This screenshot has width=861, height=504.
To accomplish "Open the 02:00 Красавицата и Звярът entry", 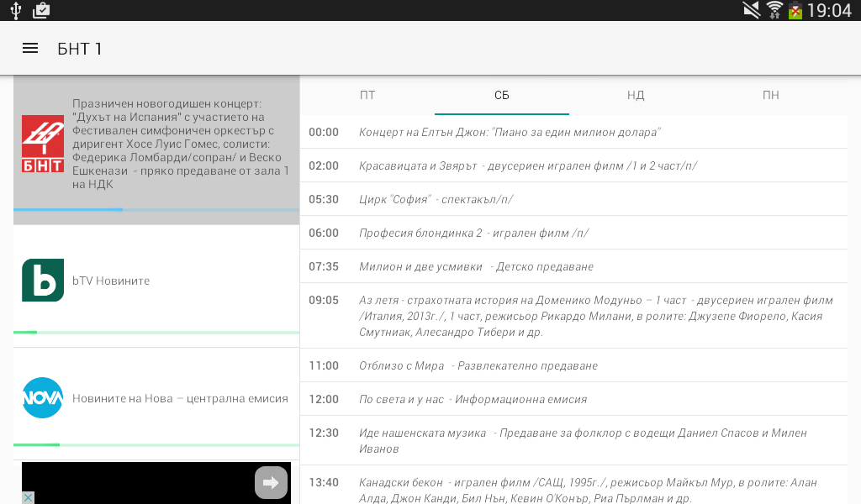I will pyautogui.click(x=573, y=165).
